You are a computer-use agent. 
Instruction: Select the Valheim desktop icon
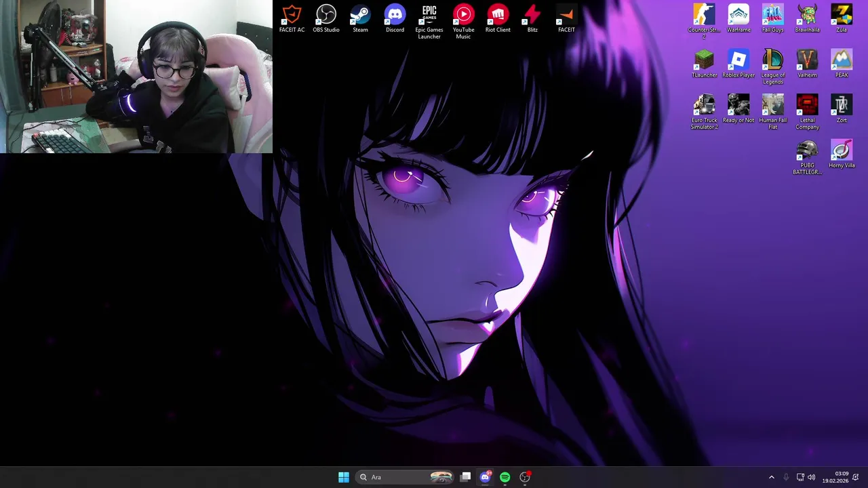coord(807,64)
